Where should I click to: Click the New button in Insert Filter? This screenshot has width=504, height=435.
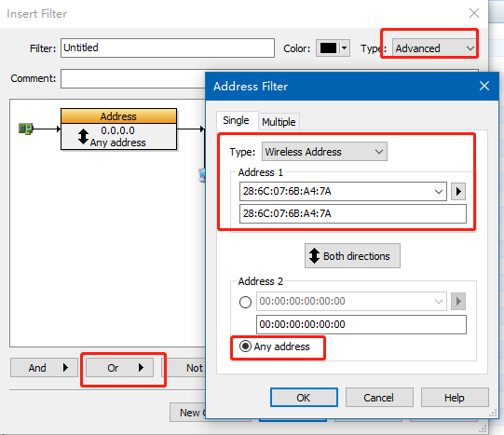coord(188,413)
